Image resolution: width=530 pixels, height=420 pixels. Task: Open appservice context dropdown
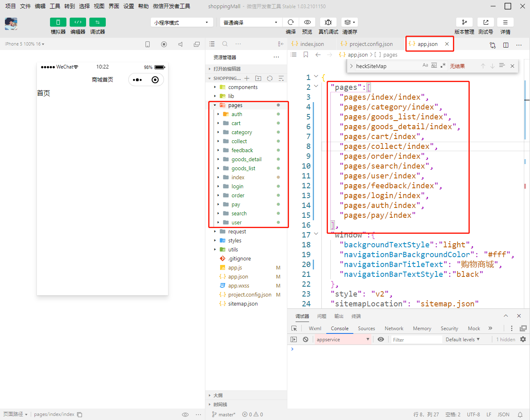(x=343, y=340)
